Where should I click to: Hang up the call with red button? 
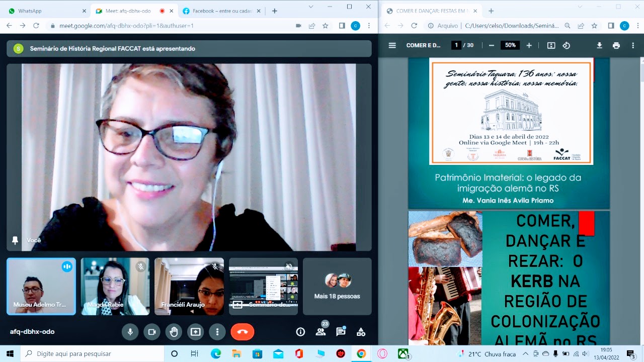pos(242,332)
